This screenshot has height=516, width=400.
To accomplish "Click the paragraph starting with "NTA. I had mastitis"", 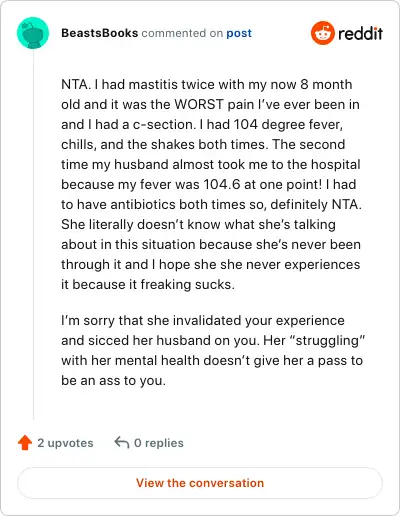I will click(x=211, y=184).
